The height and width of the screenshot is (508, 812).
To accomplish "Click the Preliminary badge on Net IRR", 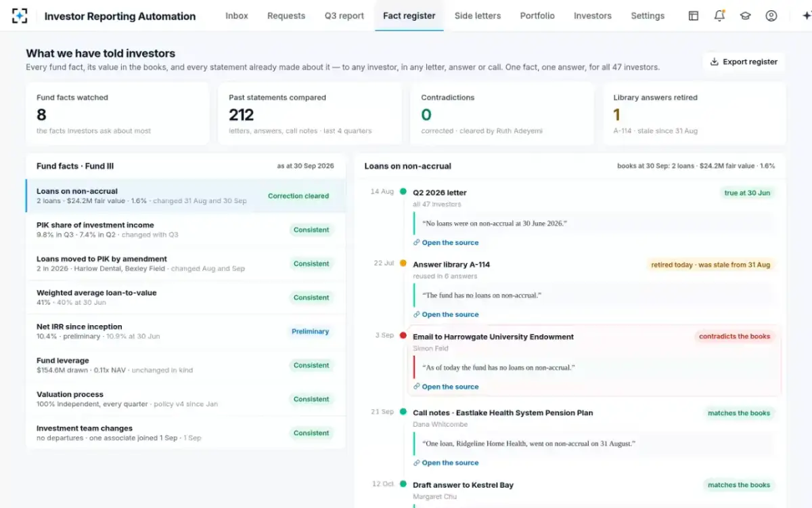I will point(310,331).
